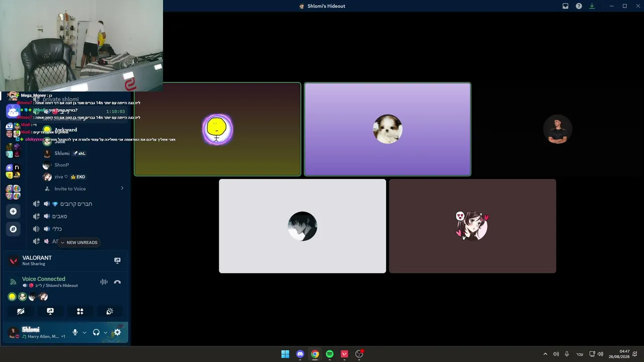Open User Settings gear

coord(117,332)
